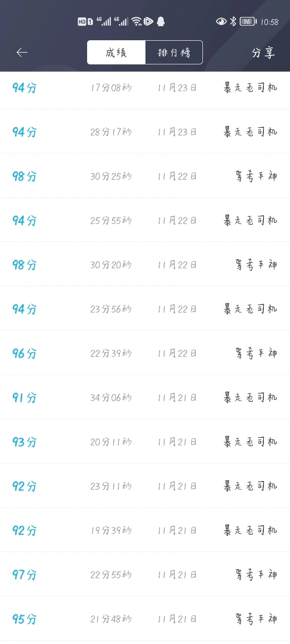Switch to the 排行榜 tab
Image resolution: width=290 pixels, height=644 pixels.
click(174, 52)
